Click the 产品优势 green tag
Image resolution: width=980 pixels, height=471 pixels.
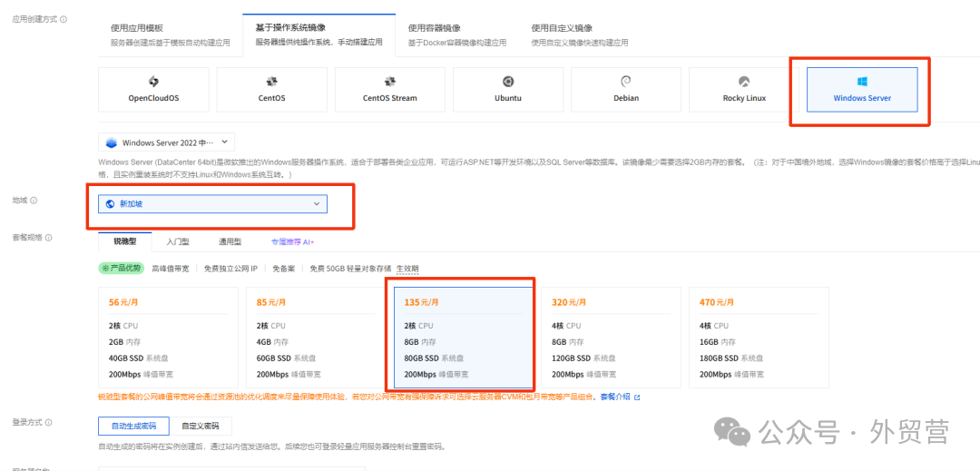point(122,269)
